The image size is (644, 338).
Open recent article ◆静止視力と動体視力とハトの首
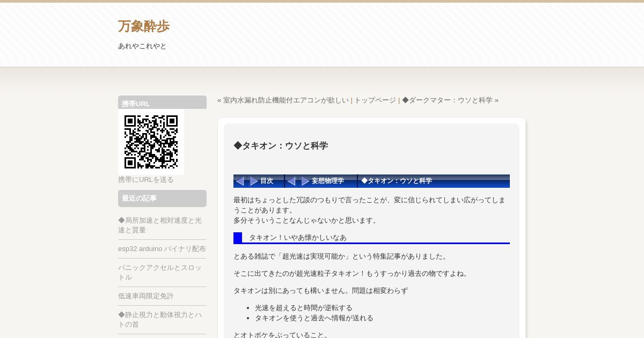(160, 320)
